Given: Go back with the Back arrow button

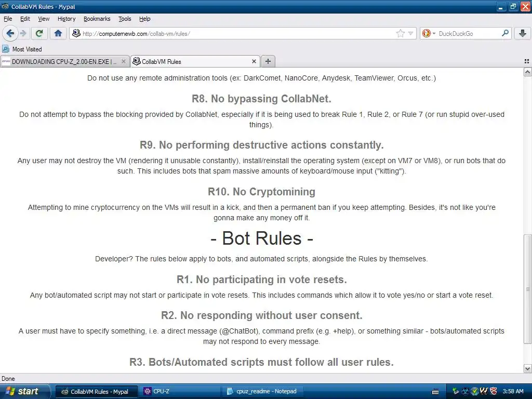Looking at the screenshot, I should (x=10, y=33).
